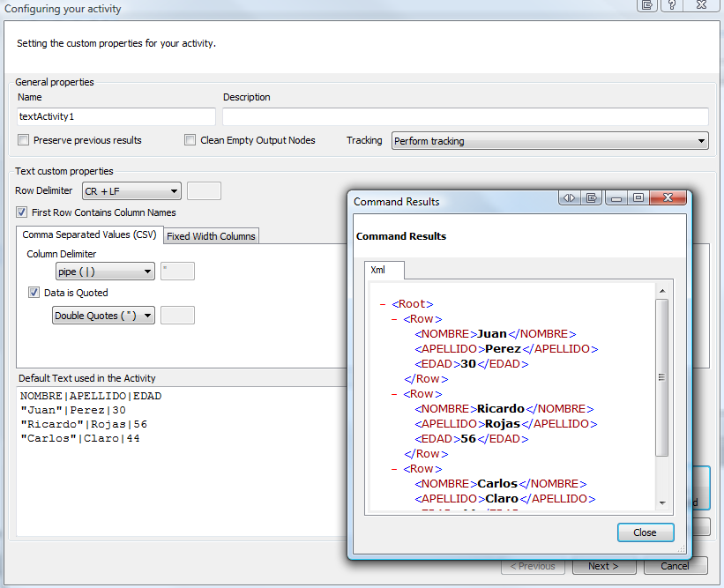Image resolution: width=724 pixels, height=588 pixels.
Task: Click the Close button in Command Results
Action: tap(646, 532)
